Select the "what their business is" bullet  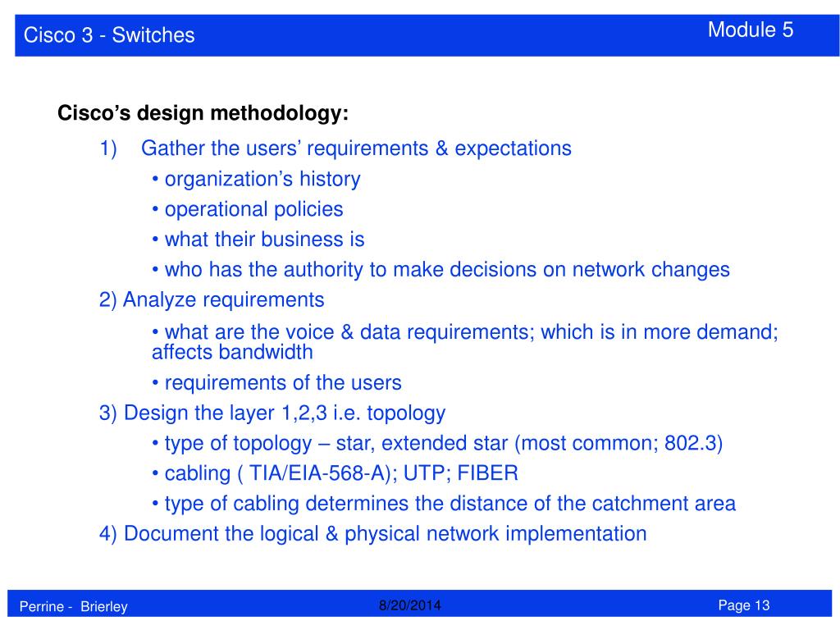(263, 240)
